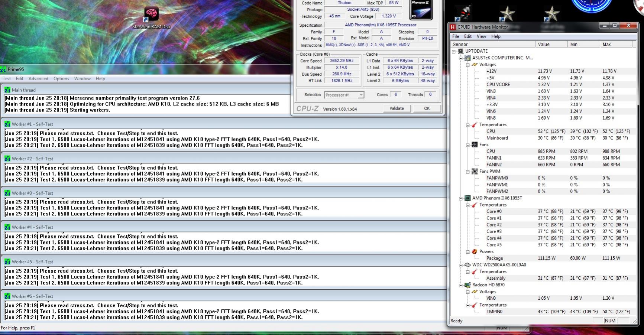
Task: Click the Fans PWM icon
Action: tap(475, 172)
